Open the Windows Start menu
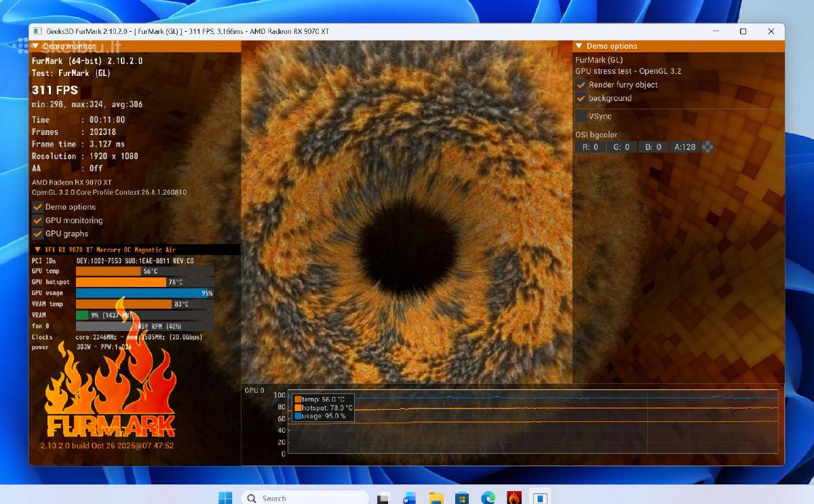 225,497
